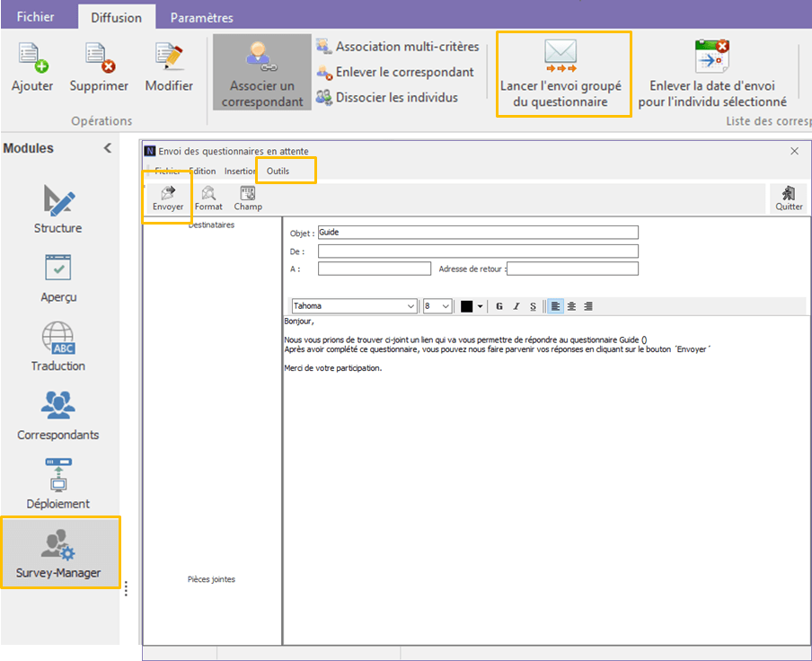Viewport: 812px width, 661px height.
Task: Click the Envoyer toolbar button
Action: click(x=168, y=198)
